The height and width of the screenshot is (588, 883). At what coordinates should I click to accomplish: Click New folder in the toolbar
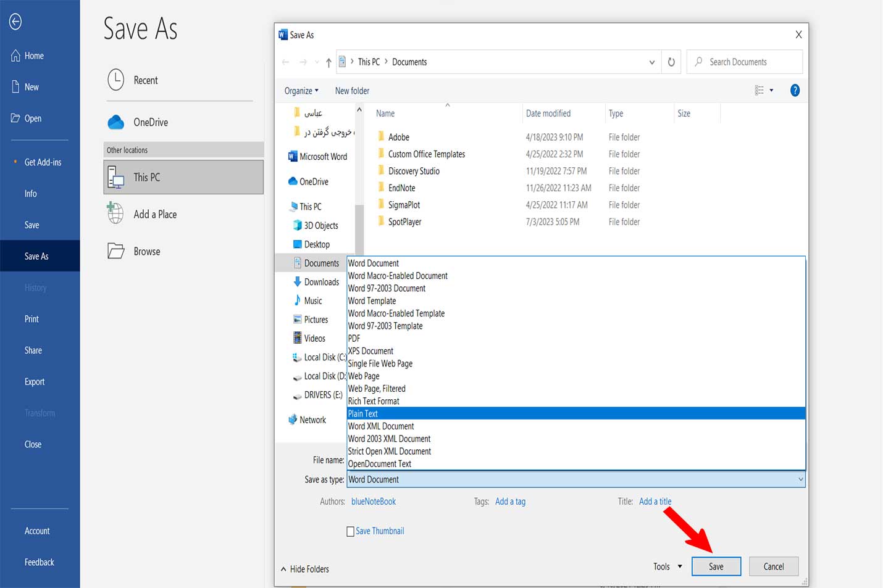click(352, 91)
